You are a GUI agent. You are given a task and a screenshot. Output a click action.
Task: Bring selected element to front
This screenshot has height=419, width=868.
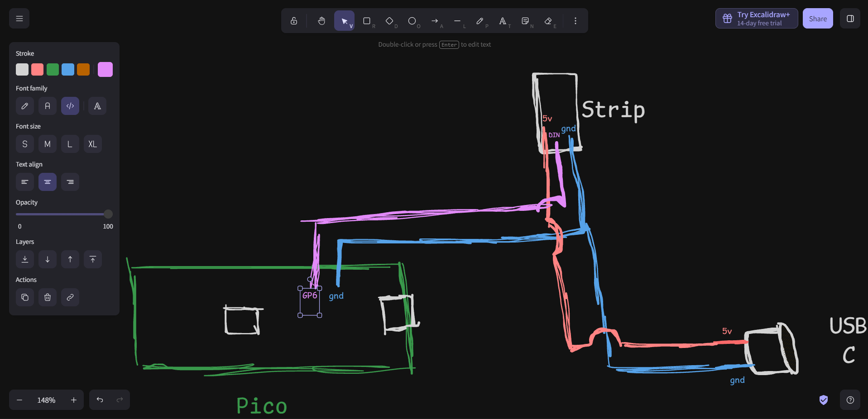pos(93,259)
